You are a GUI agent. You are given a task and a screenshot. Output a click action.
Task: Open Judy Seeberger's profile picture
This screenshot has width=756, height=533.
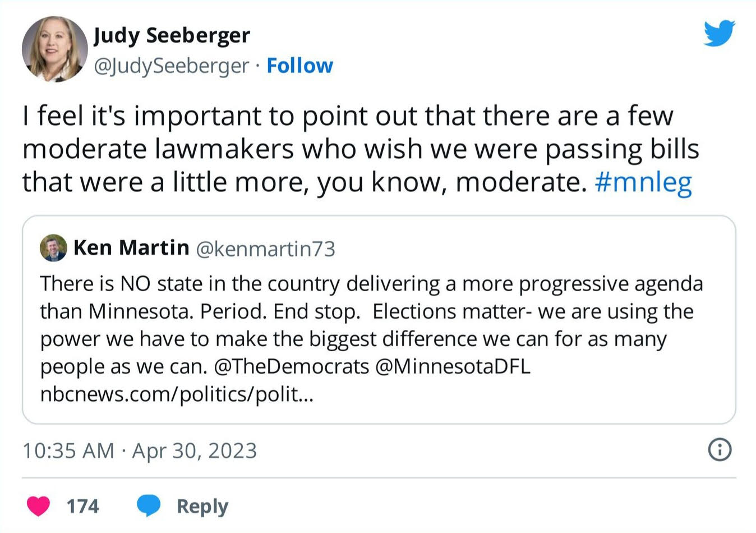[55, 49]
